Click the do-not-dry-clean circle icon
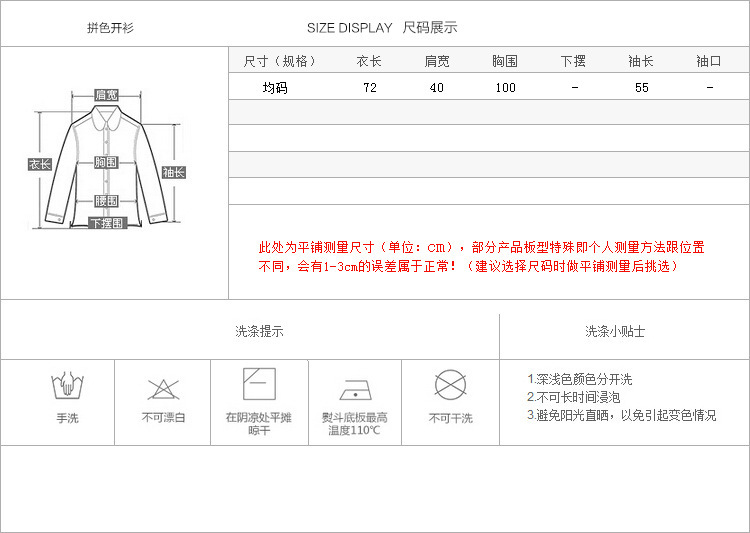Screen dimensions: 750x533 pyautogui.click(x=451, y=385)
